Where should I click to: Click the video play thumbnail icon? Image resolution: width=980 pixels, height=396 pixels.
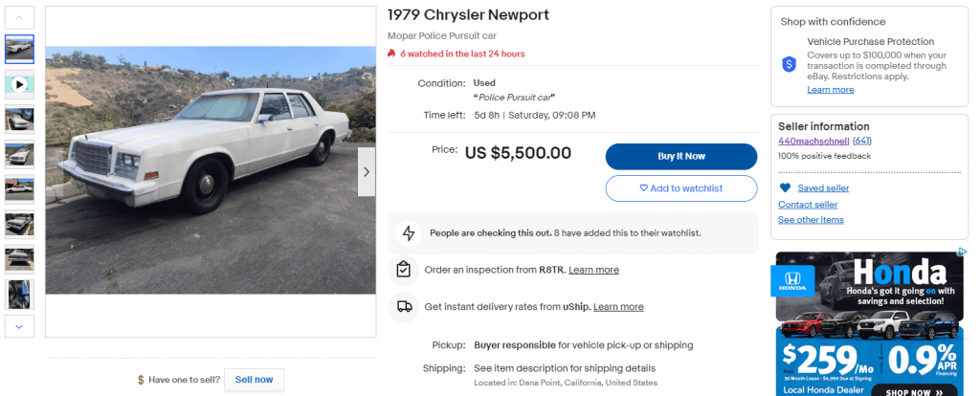[x=20, y=84]
